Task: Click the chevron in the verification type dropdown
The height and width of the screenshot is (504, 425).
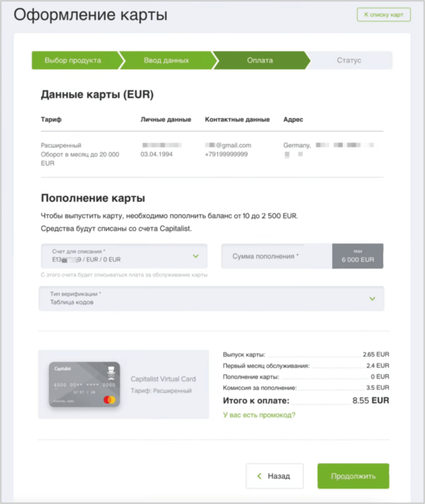Action: 373,298
